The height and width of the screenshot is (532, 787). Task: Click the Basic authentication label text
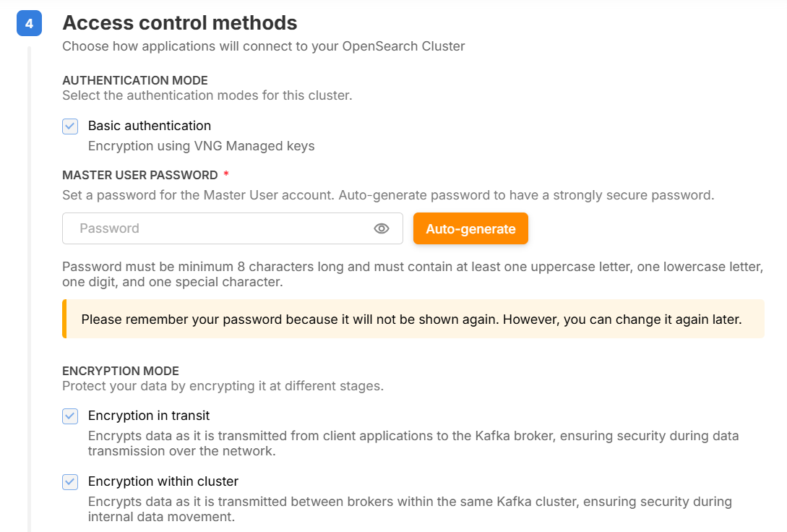click(x=150, y=126)
